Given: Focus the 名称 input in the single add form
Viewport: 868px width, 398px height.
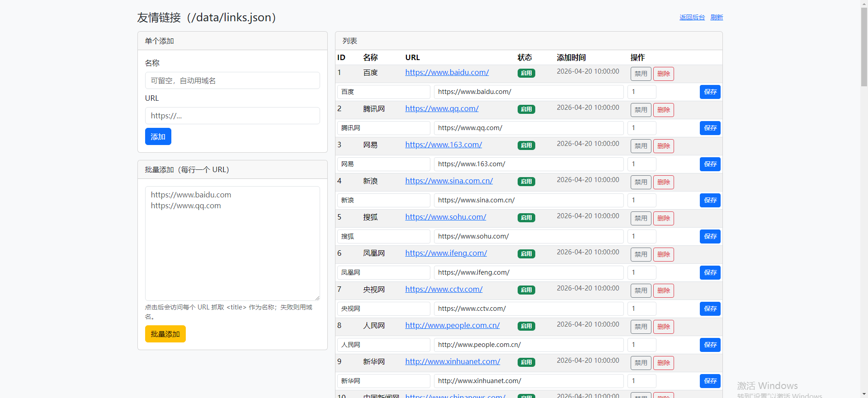Looking at the screenshot, I should click(232, 80).
